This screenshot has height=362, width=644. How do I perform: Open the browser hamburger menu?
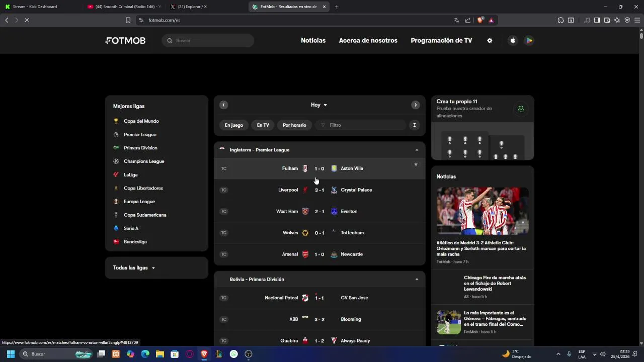[637, 20]
